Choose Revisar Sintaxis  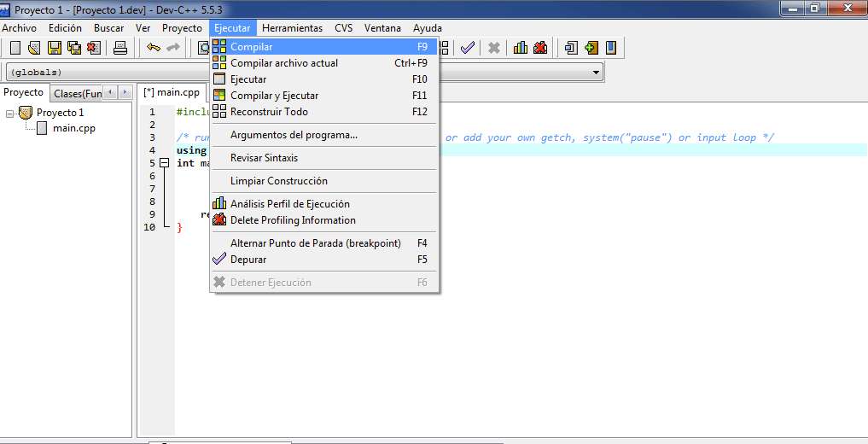tap(324, 158)
